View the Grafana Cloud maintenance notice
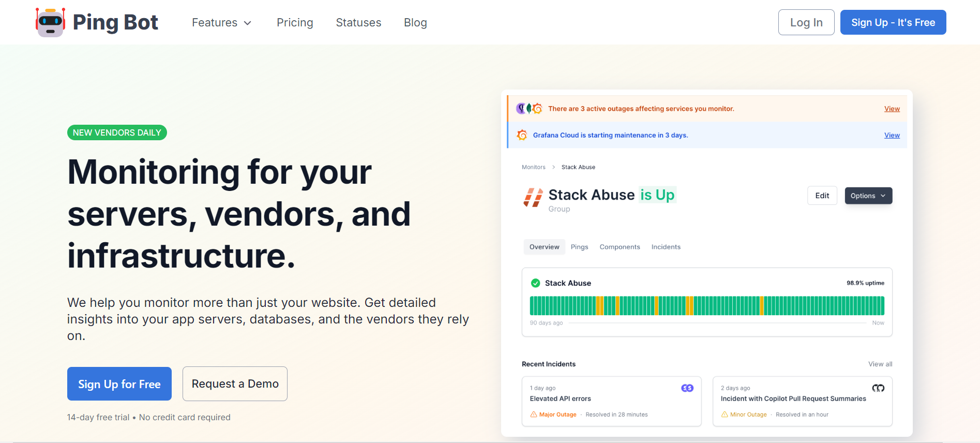Screen dimensions: 980x443 [x=892, y=135]
